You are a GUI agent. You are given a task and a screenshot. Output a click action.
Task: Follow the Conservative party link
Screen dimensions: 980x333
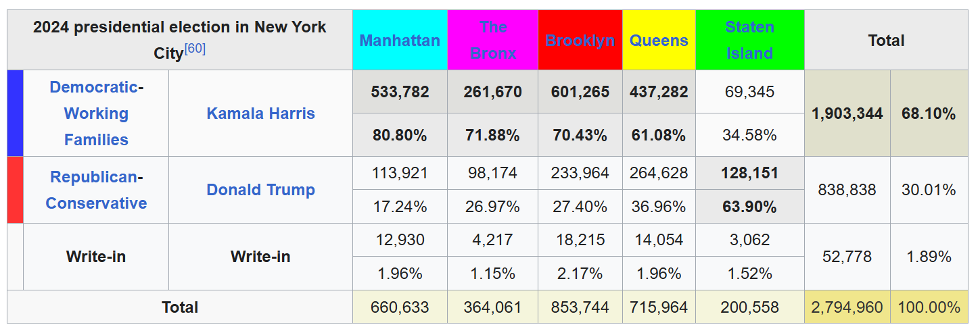pyautogui.click(x=96, y=203)
